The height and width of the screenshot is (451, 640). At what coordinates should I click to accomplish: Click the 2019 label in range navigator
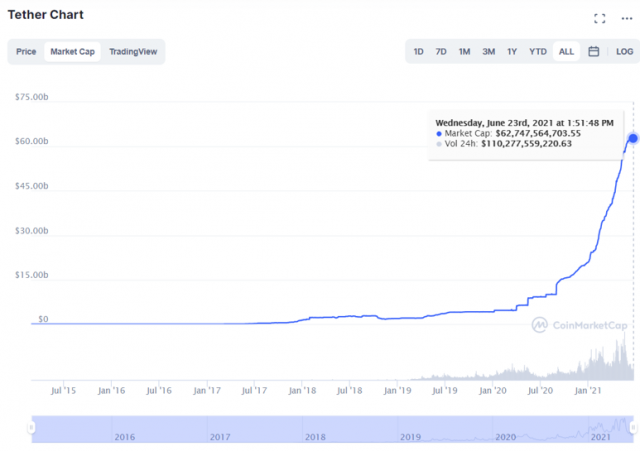410,437
